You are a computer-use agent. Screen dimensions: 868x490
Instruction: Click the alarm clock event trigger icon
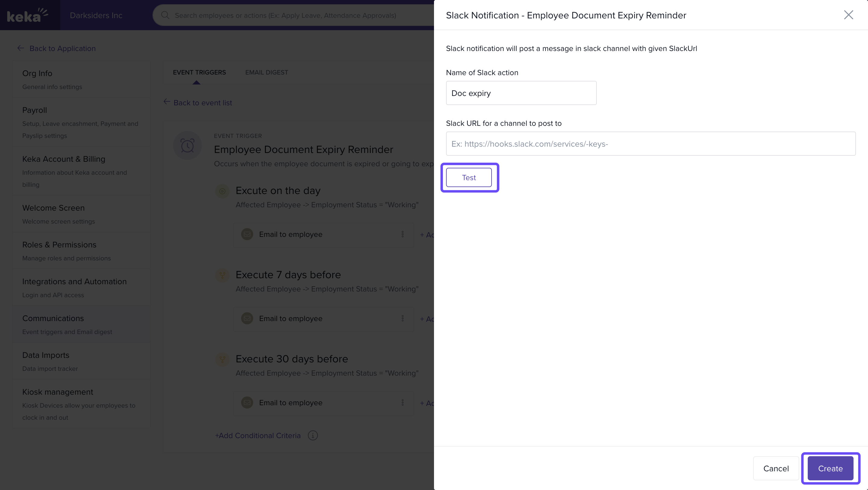tap(187, 145)
